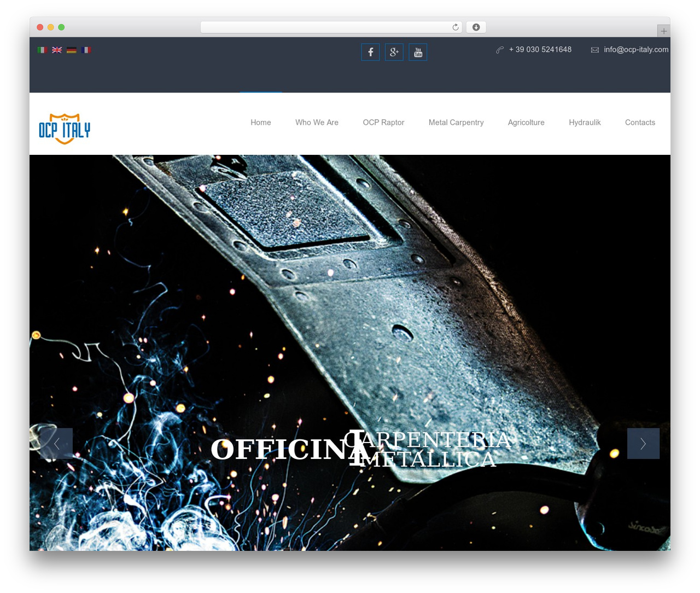Close the browser window
The height and width of the screenshot is (593, 700).
(x=40, y=27)
